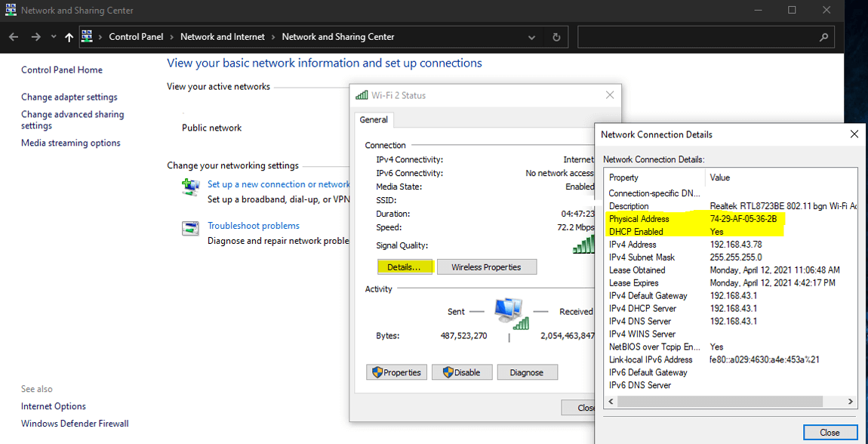Open Windows Defender Firewall link
This screenshot has height=444, width=868.
(75, 424)
